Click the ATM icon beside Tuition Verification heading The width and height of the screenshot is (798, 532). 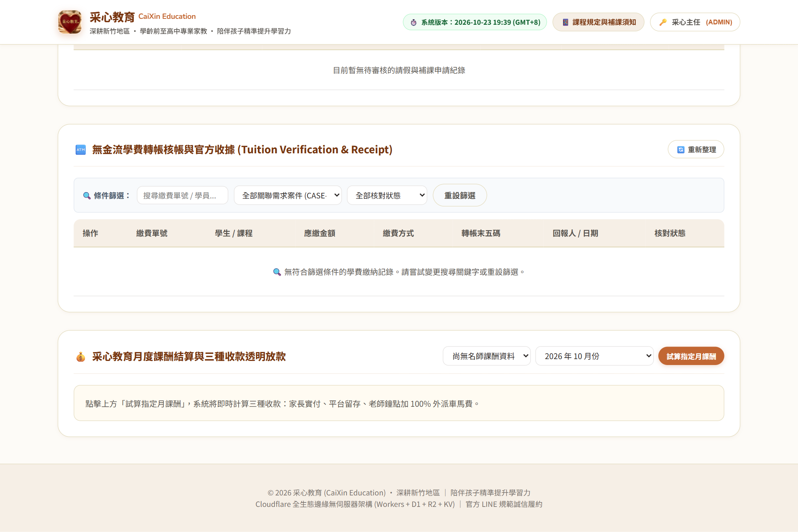(x=81, y=150)
